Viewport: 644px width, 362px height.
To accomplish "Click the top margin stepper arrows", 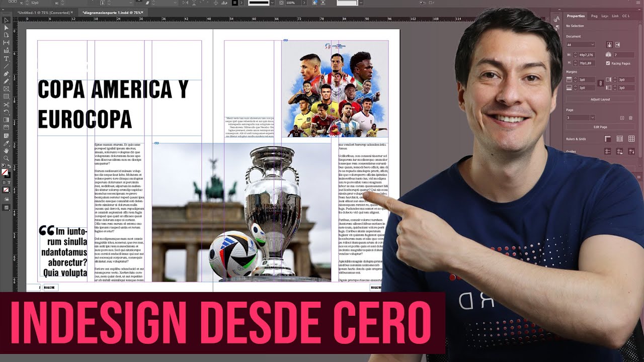I will click(576, 80).
